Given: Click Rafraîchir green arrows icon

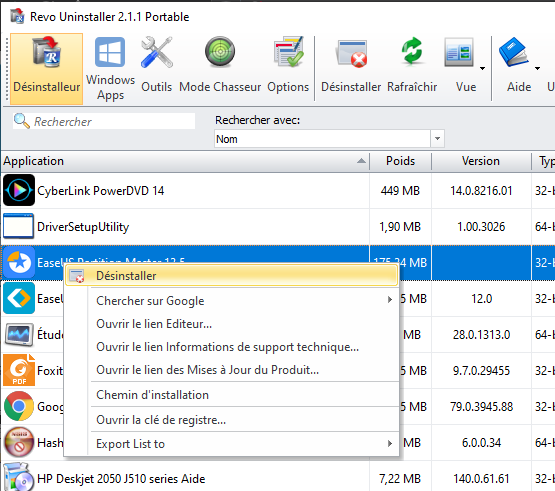Looking at the screenshot, I should click(x=412, y=51).
